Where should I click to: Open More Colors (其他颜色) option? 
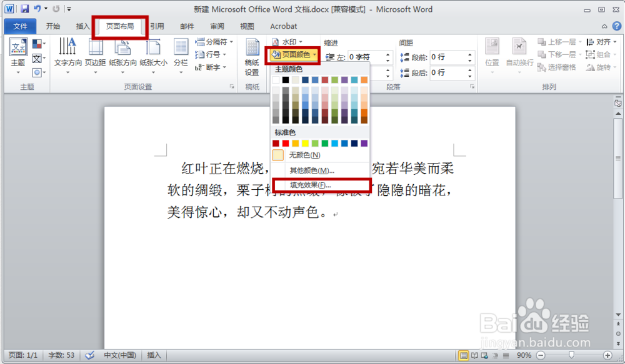coord(320,170)
